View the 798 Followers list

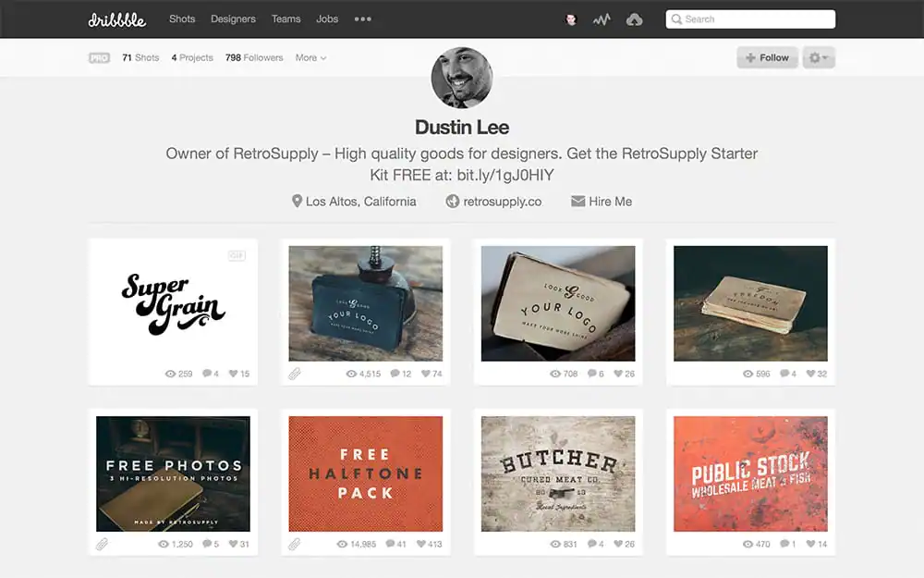point(254,57)
